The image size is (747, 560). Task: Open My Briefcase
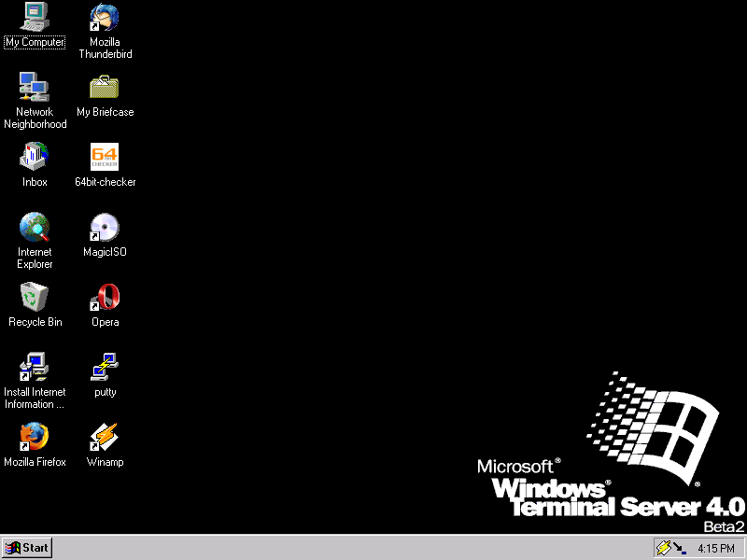(104, 89)
